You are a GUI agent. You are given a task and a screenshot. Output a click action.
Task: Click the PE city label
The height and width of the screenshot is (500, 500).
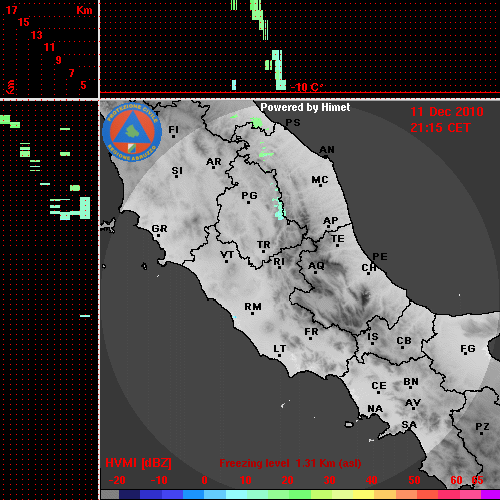(x=380, y=257)
